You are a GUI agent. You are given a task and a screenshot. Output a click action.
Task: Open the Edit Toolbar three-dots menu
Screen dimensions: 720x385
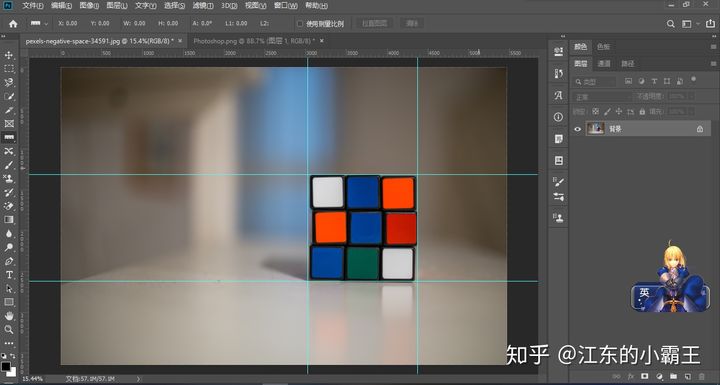pos(9,343)
